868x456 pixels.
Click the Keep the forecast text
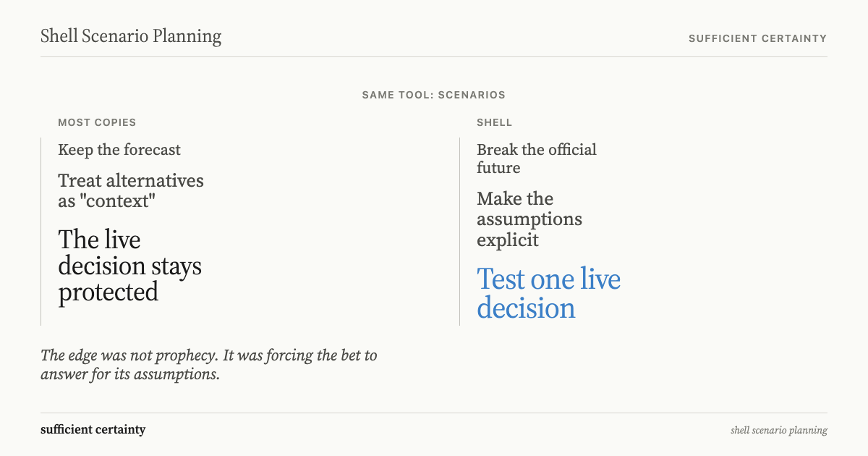click(x=119, y=150)
